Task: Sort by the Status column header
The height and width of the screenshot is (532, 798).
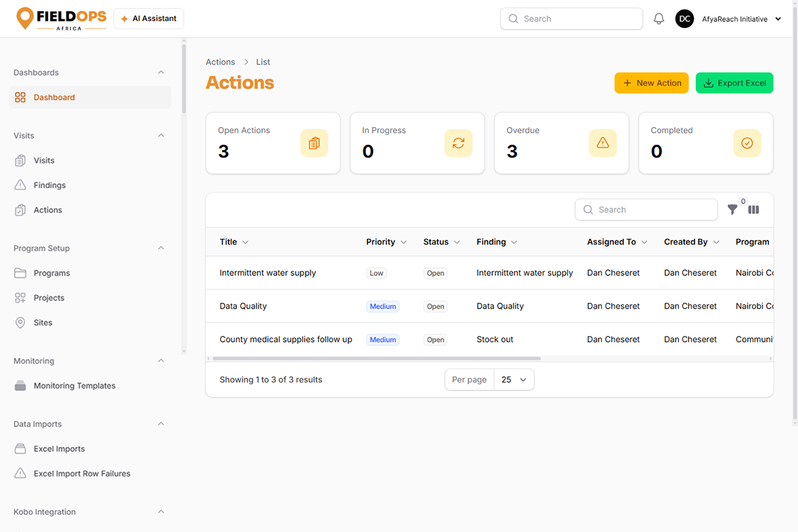Action: tap(442, 242)
